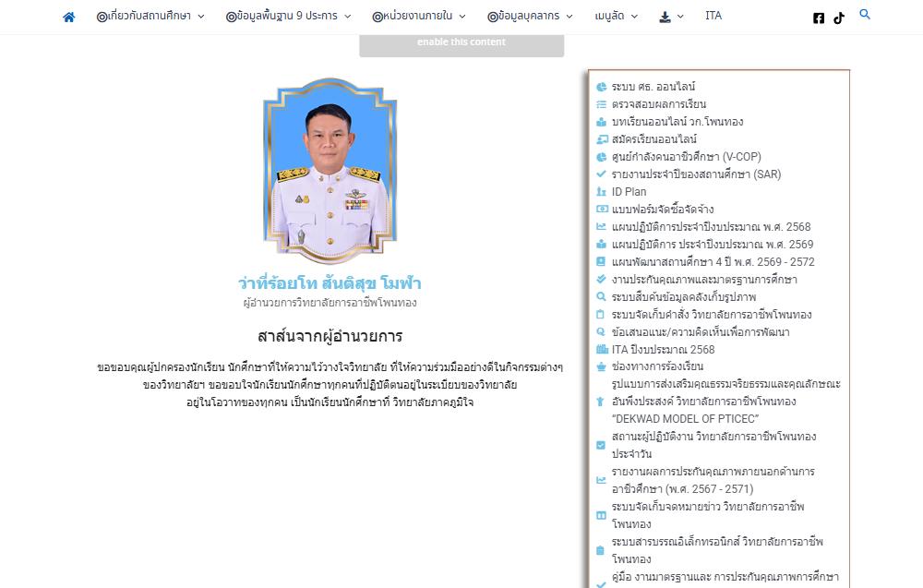Image resolution: width=923 pixels, height=588 pixels.
Task: Open ข้อมูลพื้นฐาน 9 ประการ menu
Action: tap(282, 16)
